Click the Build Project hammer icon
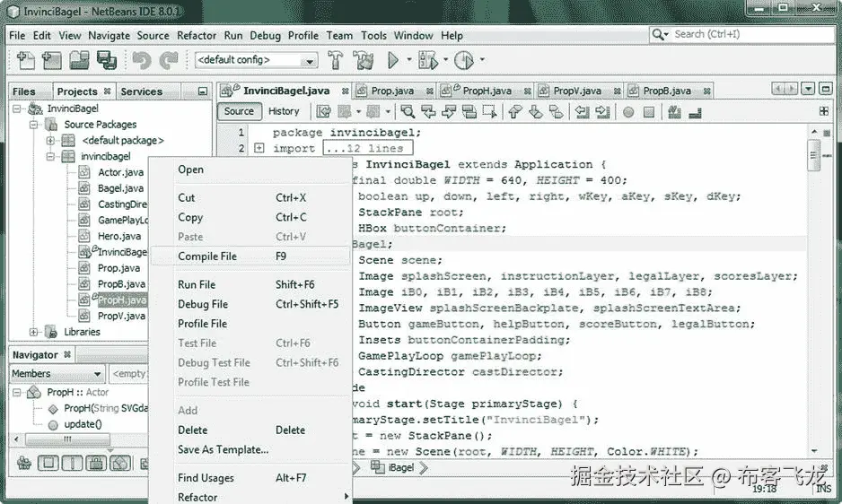The width and height of the screenshot is (842, 504). [336, 59]
